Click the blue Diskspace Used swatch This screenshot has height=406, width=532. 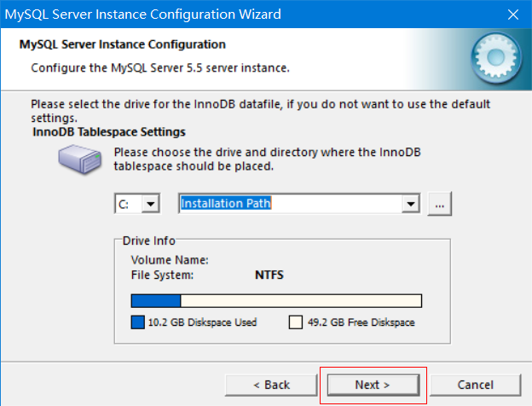(x=138, y=322)
